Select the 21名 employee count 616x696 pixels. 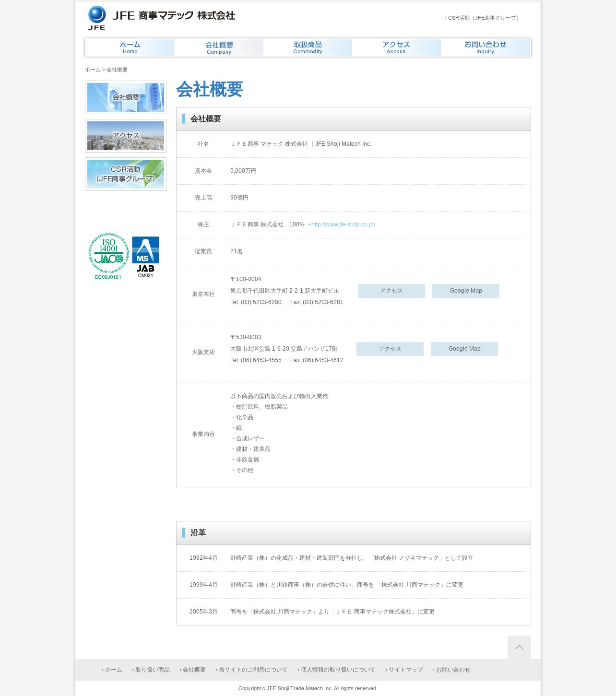tap(237, 251)
